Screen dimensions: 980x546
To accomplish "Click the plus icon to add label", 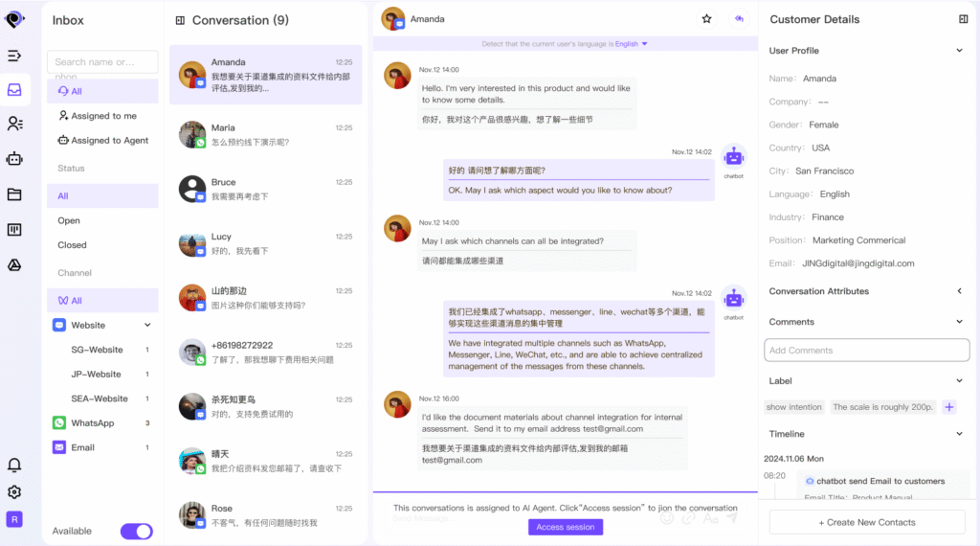I will coord(948,407).
